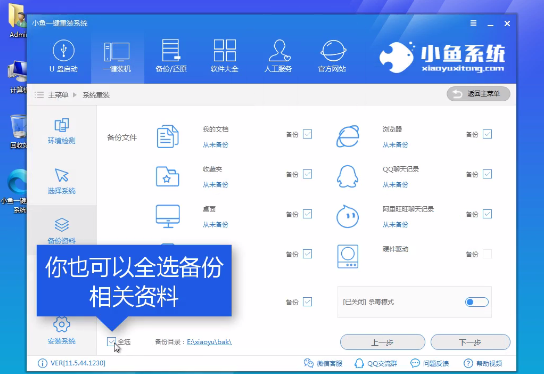Click the VER[11.5.44.1230] version text

tap(78, 363)
